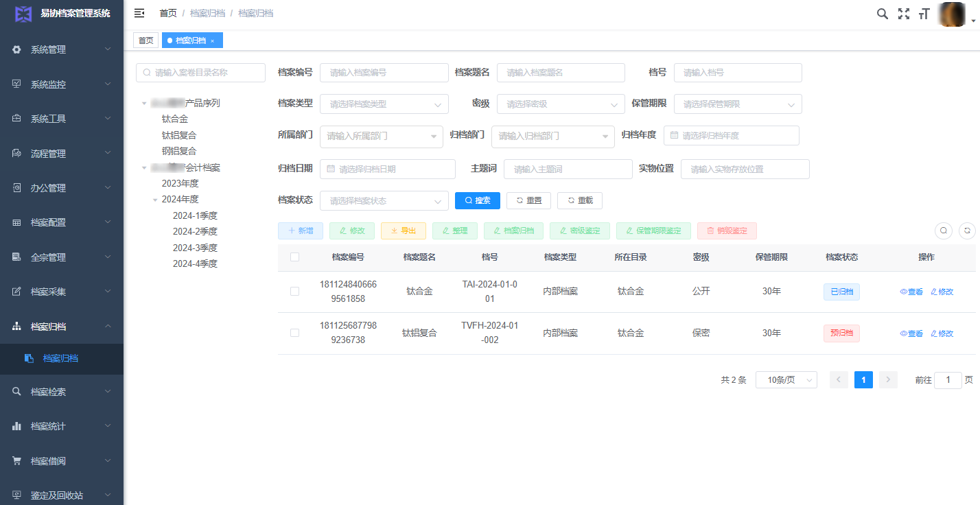Click the 档案编号 input field

pos(384,73)
